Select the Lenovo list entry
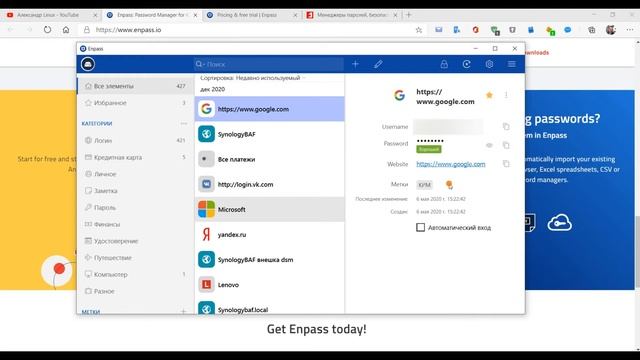This screenshot has width=640, height=360. click(x=269, y=285)
